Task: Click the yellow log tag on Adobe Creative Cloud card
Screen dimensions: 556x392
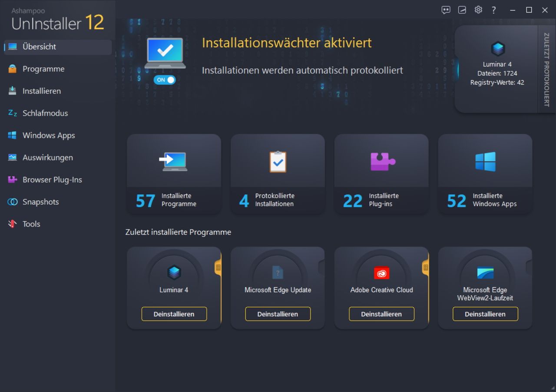Action: [425, 268]
